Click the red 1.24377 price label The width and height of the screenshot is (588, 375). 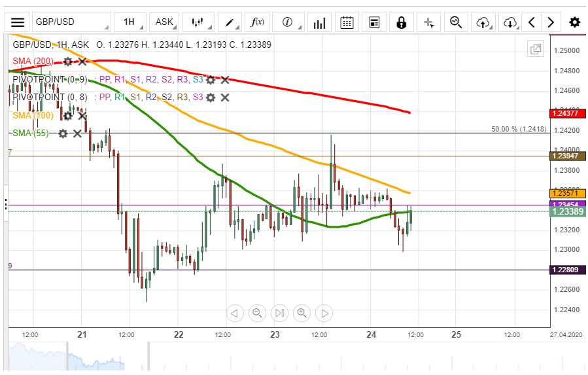click(x=567, y=113)
